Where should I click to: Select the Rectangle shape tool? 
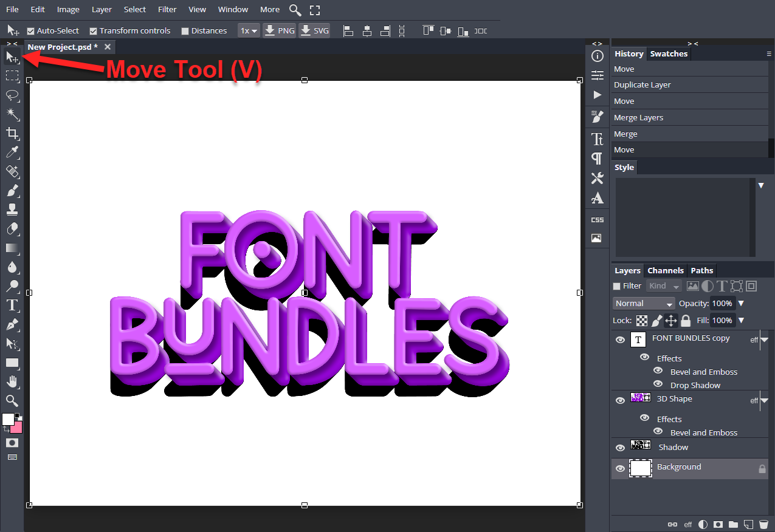[x=12, y=363]
